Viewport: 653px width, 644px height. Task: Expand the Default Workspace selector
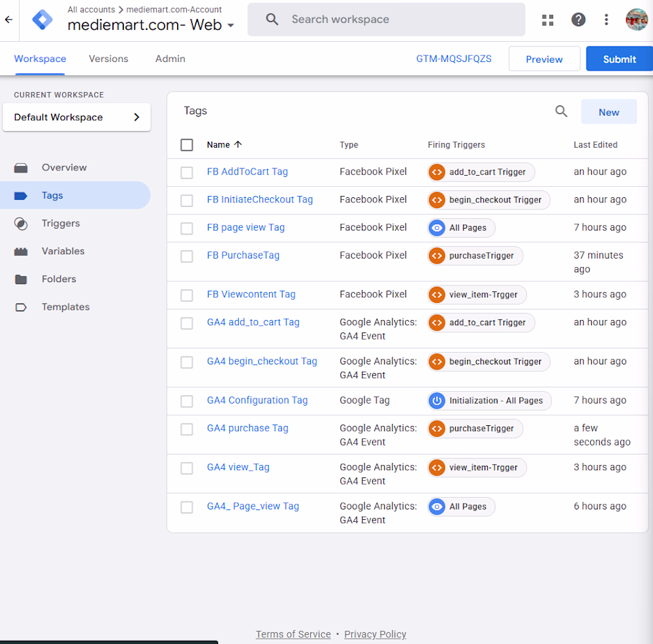(x=76, y=118)
